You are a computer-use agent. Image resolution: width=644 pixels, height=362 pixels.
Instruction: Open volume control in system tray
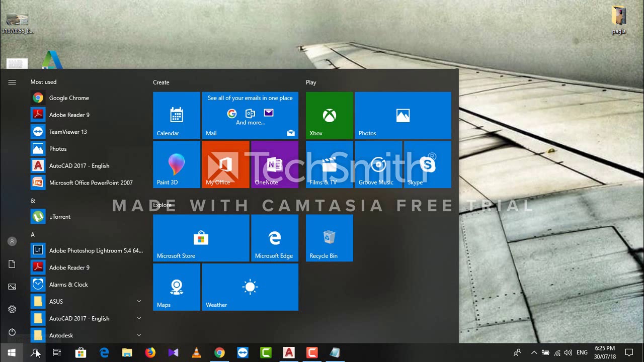point(569,352)
